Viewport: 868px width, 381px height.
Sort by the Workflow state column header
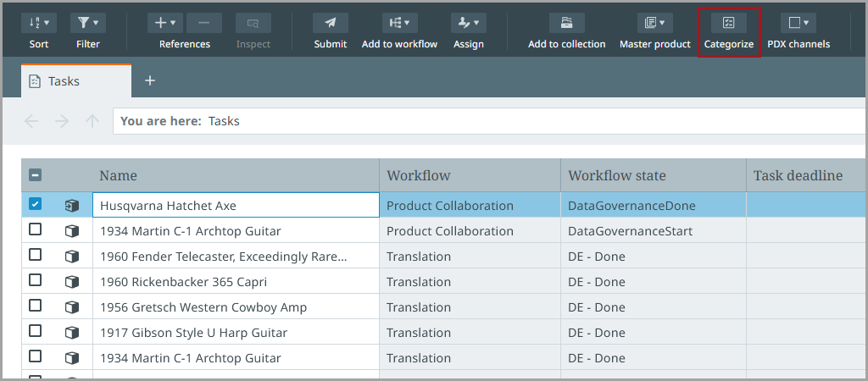pos(617,175)
